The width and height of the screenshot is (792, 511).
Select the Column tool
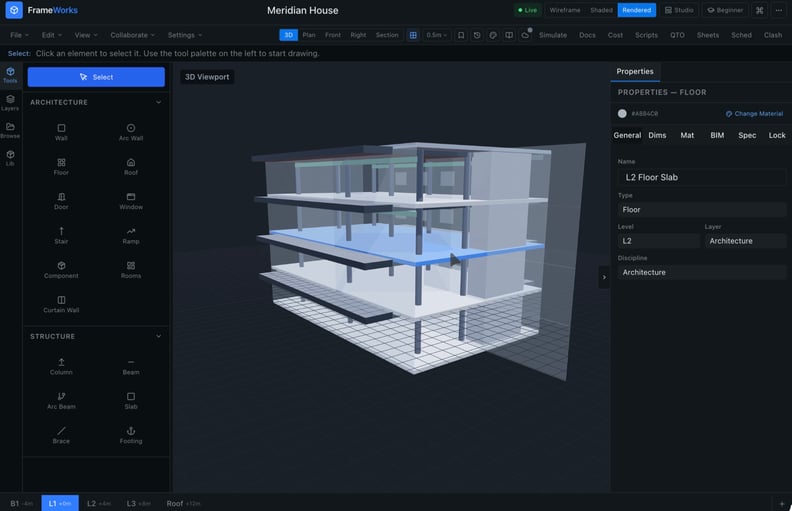click(61, 366)
